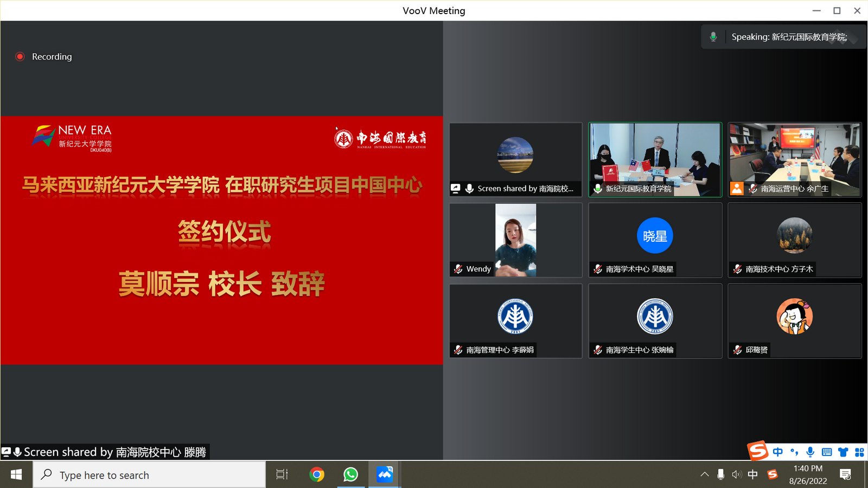The image size is (868, 488).
Task: Select Wendy's video tile
Action: tap(516, 240)
